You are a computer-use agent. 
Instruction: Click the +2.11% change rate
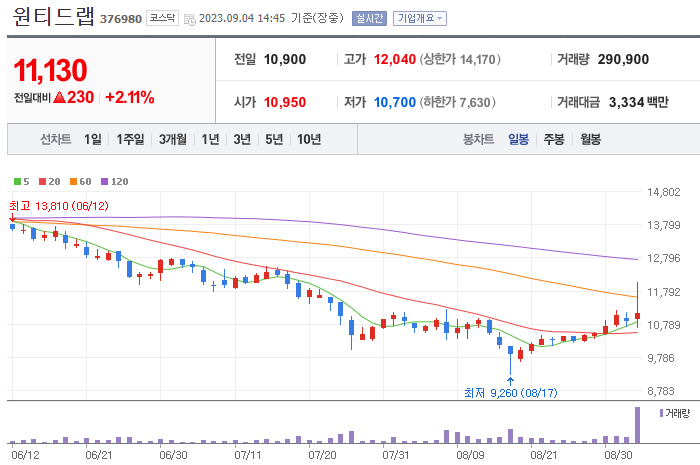pyautogui.click(x=130, y=97)
